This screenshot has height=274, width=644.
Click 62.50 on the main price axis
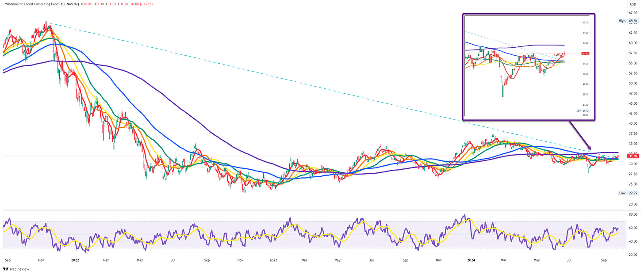click(x=633, y=33)
